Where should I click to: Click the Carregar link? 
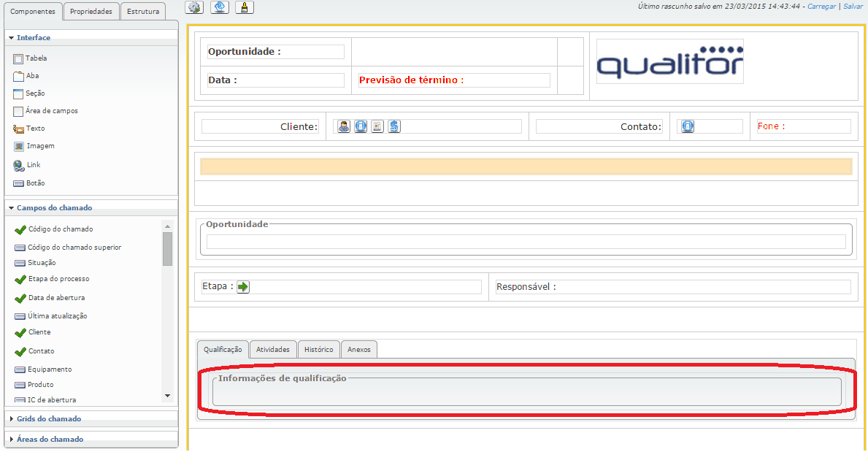[x=821, y=6]
